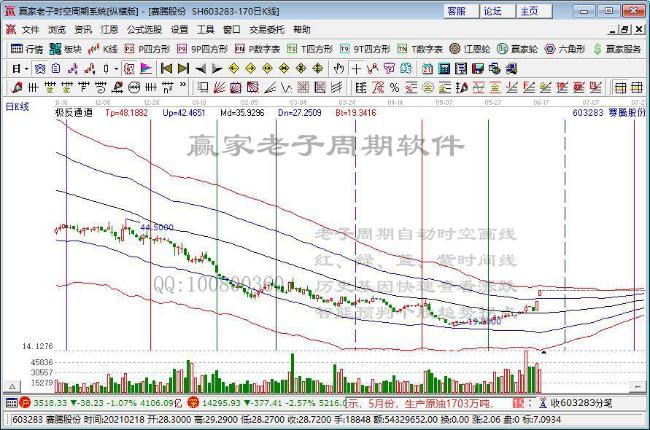Viewport: 650px width, 430px height.
Task: Expand the 日 period dropdown arrow
Action: [x=27, y=69]
